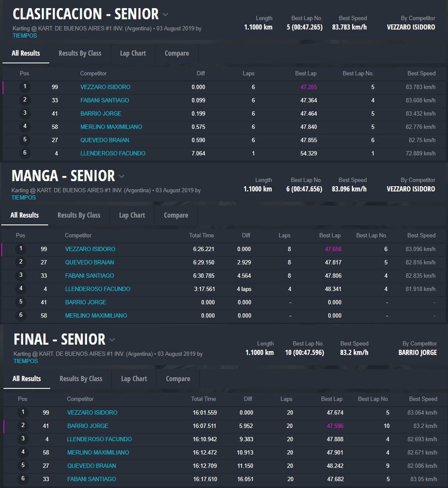Open TIEMPOS link under Final title
448x488 pixels.
(26, 361)
